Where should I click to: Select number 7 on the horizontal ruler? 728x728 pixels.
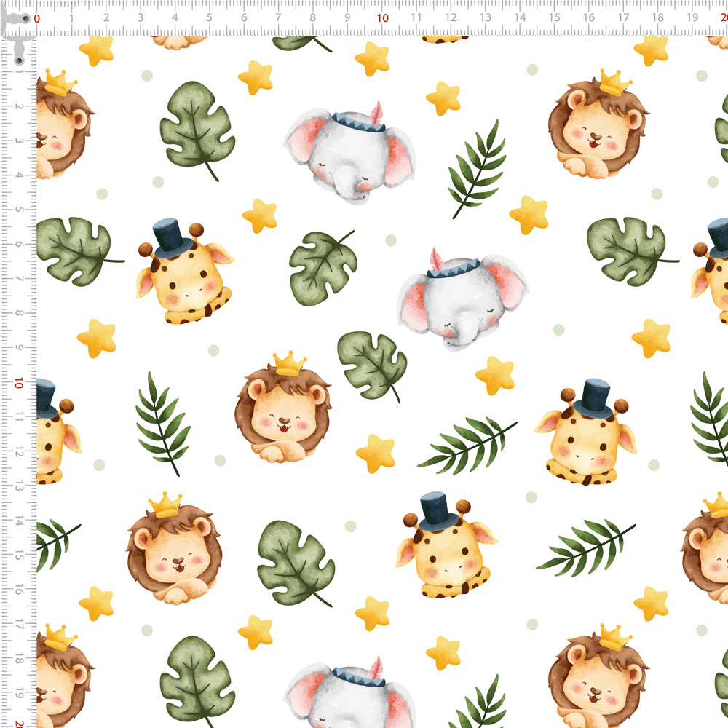point(278,17)
